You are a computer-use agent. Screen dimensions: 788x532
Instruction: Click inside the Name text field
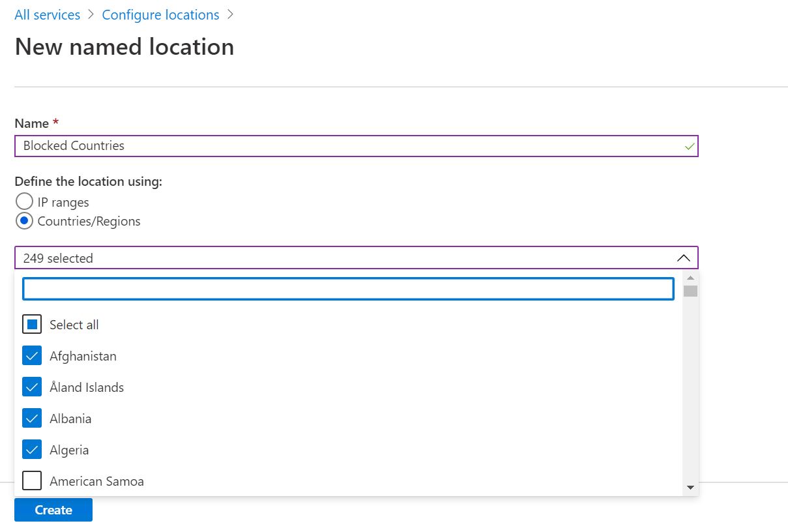(326, 146)
